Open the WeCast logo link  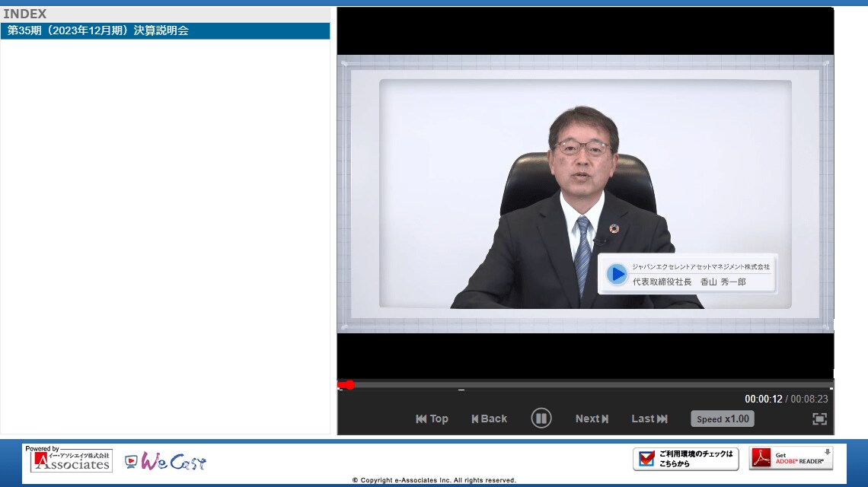point(166,461)
